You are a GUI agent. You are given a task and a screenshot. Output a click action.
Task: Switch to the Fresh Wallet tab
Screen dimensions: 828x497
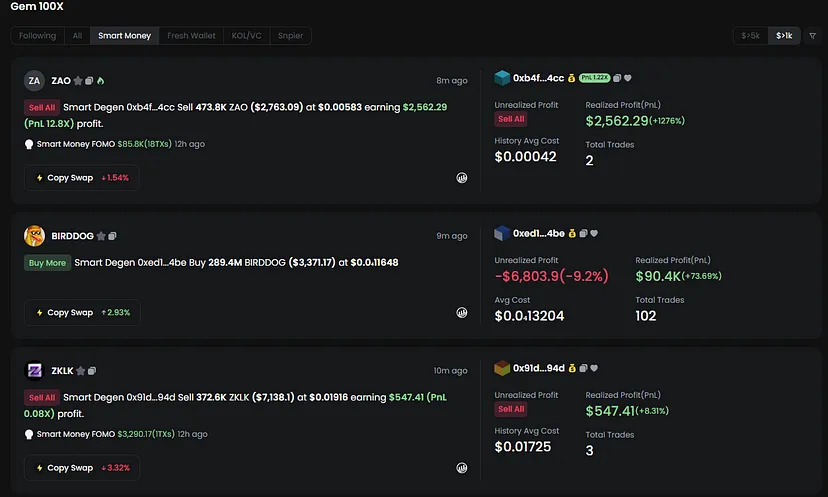191,36
